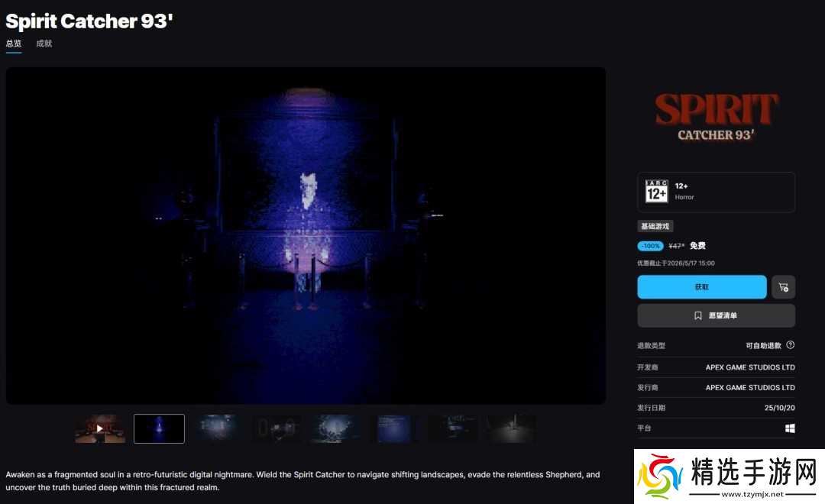Click the Spirit Catcher 93' page title
The height and width of the screenshot is (504, 825).
click(x=89, y=21)
